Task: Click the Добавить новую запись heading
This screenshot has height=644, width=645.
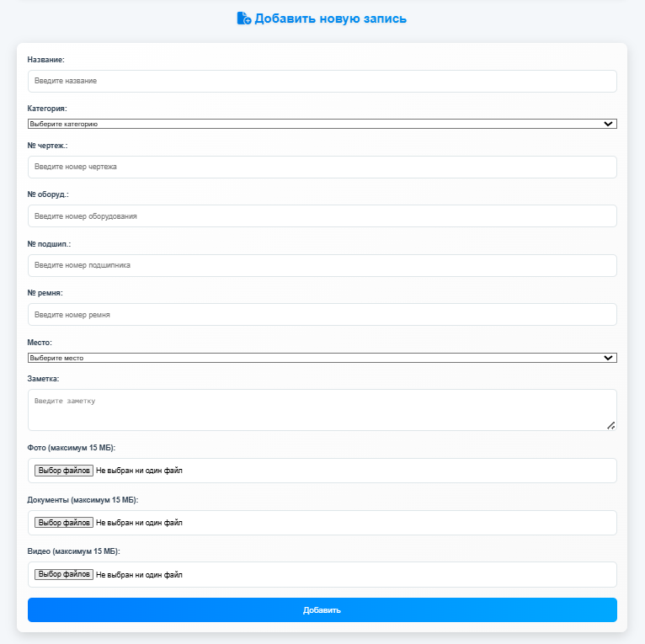Action: (x=330, y=19)
